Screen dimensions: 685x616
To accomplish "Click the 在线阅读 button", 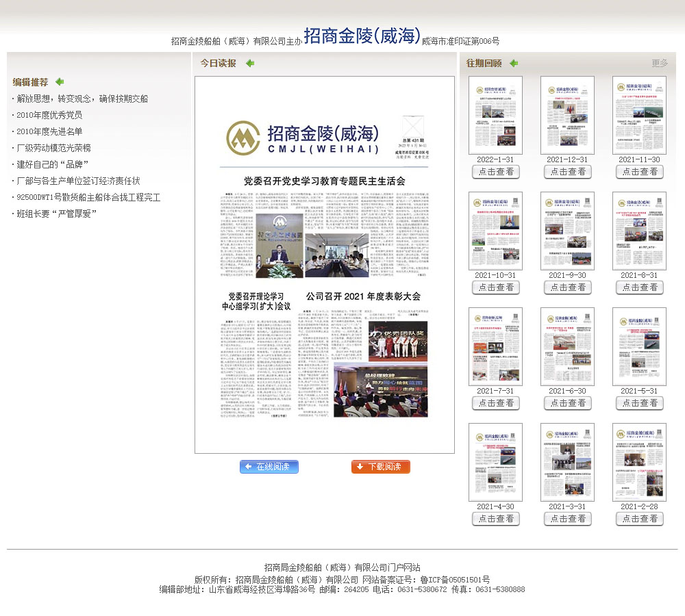I will 269,467.
